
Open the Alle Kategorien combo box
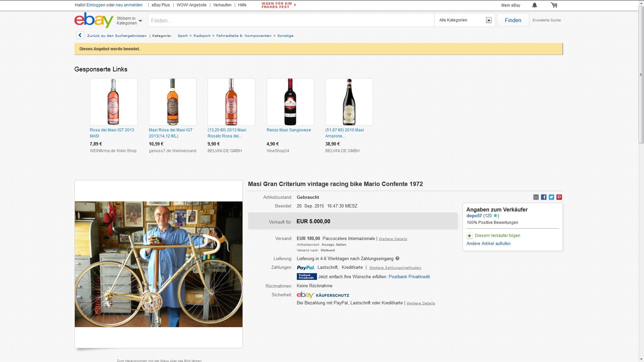[465, 20]
